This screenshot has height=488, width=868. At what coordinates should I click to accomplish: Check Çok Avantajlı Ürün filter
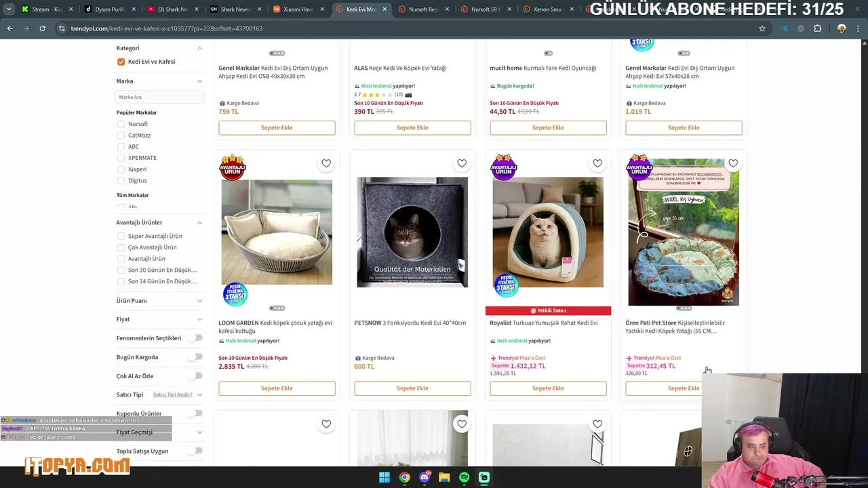[x=121, y=247]
